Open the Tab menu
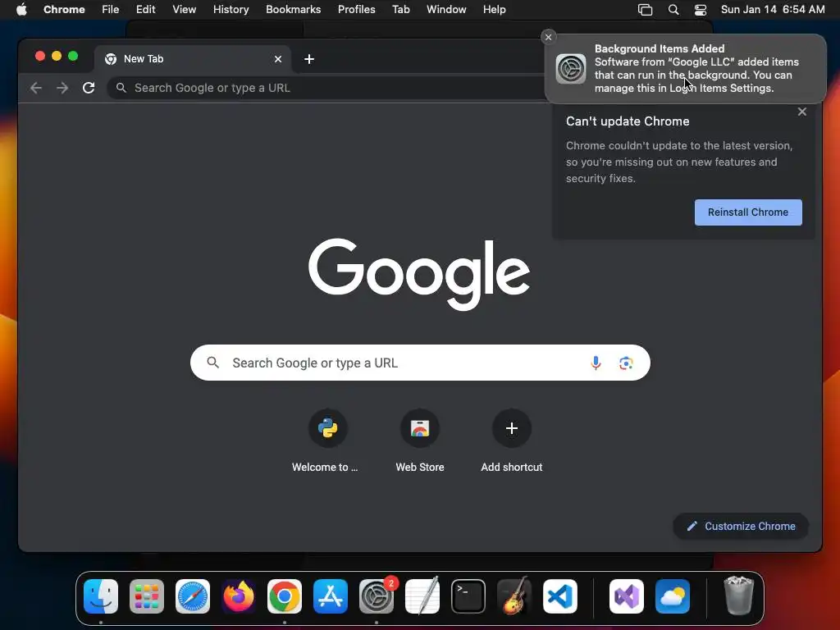This screenshot has width=840, height=630. click(400, 10)
